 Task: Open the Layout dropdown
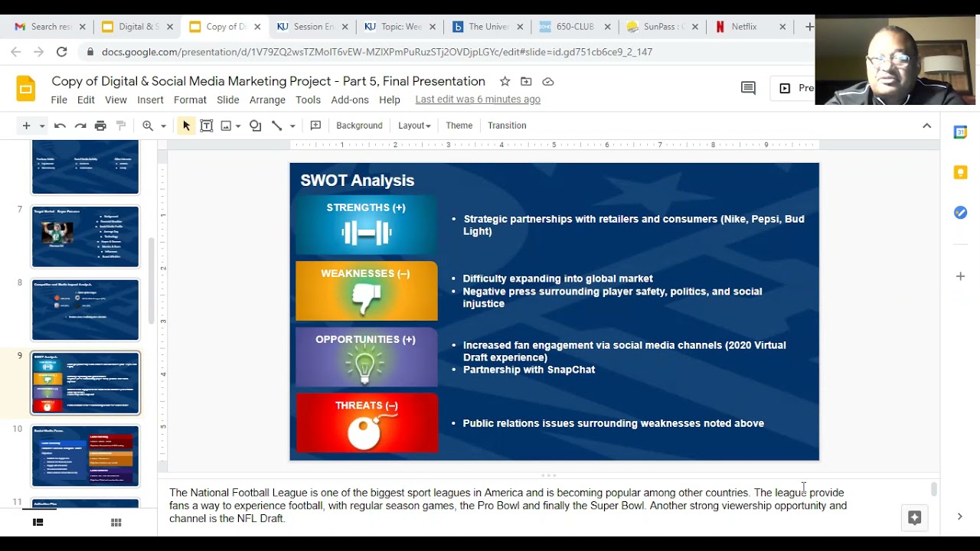(x=414, y=126)
